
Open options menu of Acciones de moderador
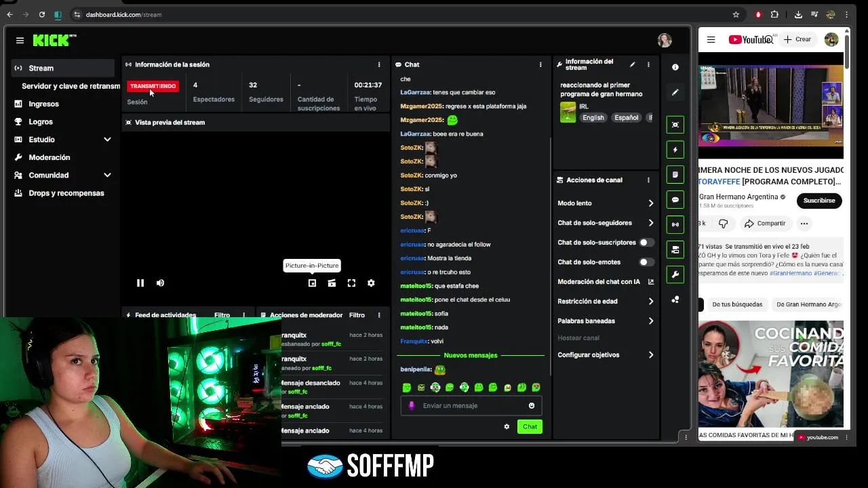pos(379,315)
